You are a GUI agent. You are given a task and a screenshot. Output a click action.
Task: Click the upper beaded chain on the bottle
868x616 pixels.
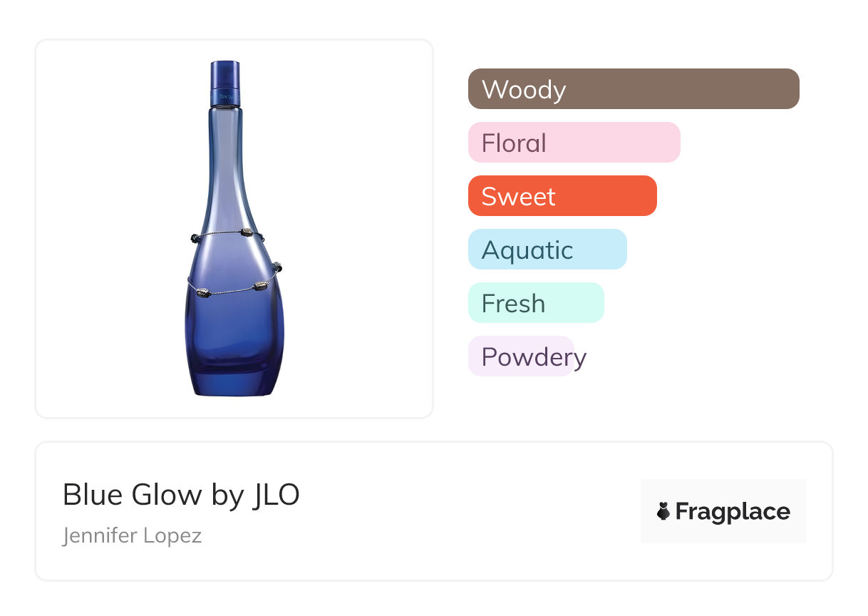click(x=219, y=235)
